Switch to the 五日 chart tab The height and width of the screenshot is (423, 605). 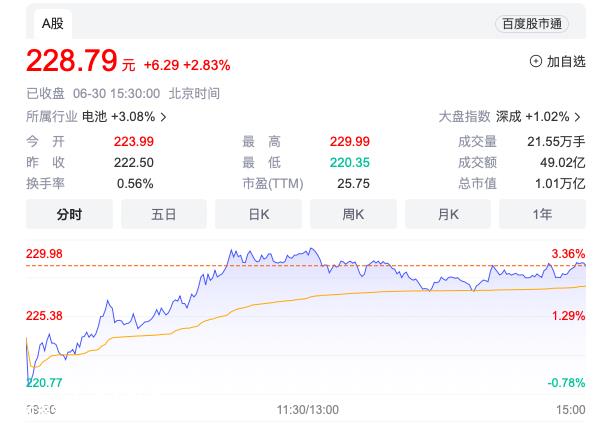tap(164, 214)
